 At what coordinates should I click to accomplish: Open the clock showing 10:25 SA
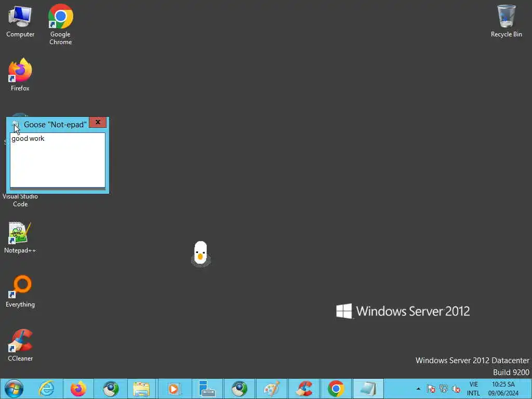coord(503,389)
